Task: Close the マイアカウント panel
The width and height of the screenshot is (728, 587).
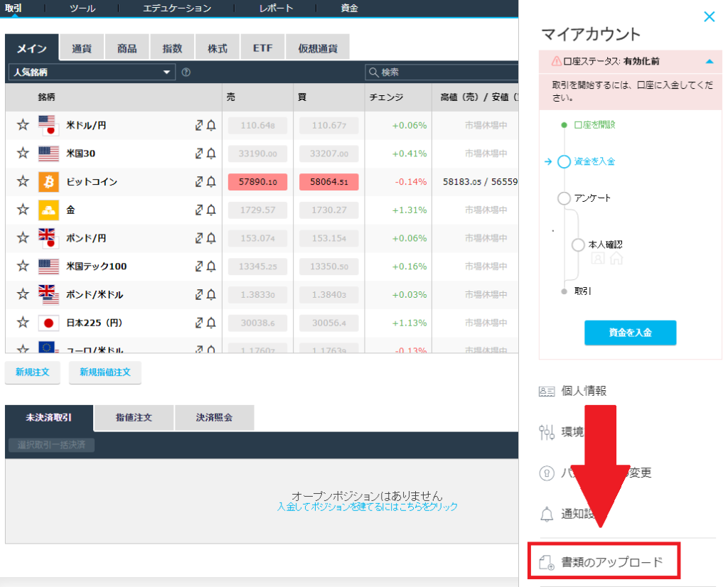Action: point(709,17)
